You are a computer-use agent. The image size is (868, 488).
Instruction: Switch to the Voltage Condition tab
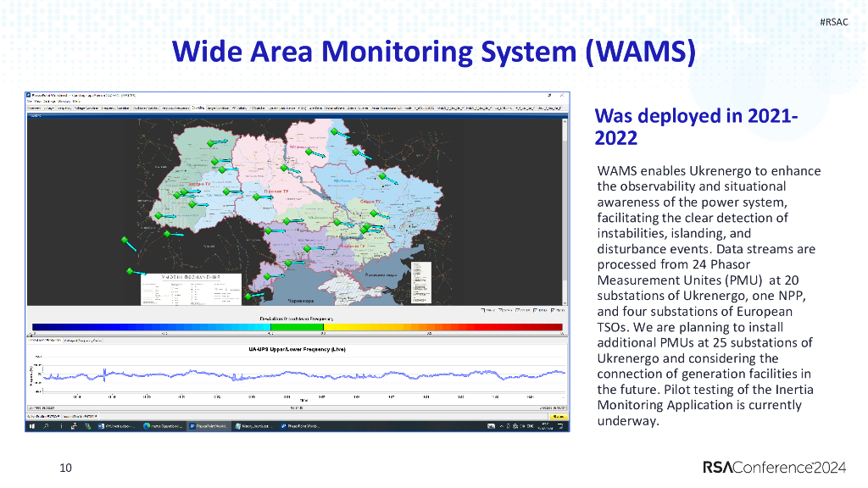pos(86,108)
